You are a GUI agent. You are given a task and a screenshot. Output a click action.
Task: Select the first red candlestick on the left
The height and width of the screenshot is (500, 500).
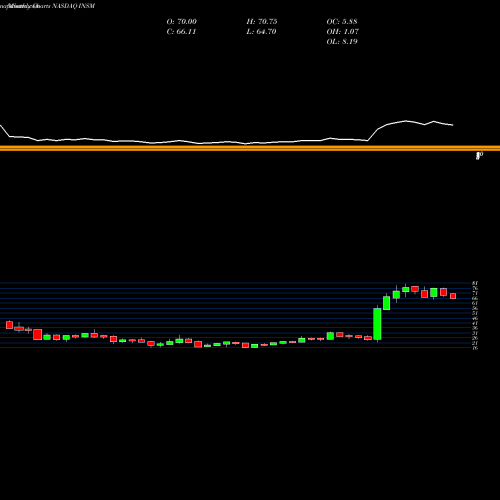[9, 325]
